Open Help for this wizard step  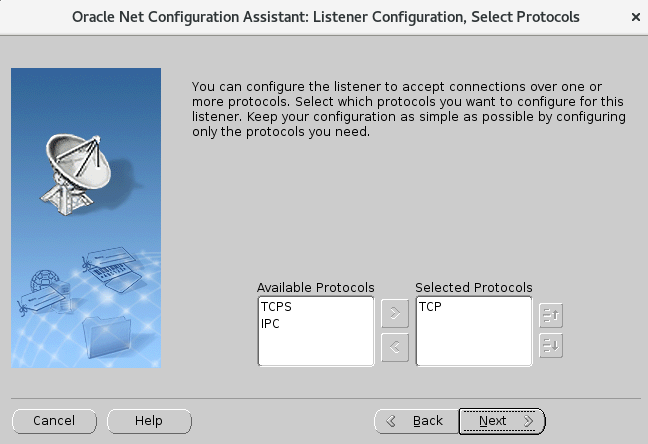[149, 421]
